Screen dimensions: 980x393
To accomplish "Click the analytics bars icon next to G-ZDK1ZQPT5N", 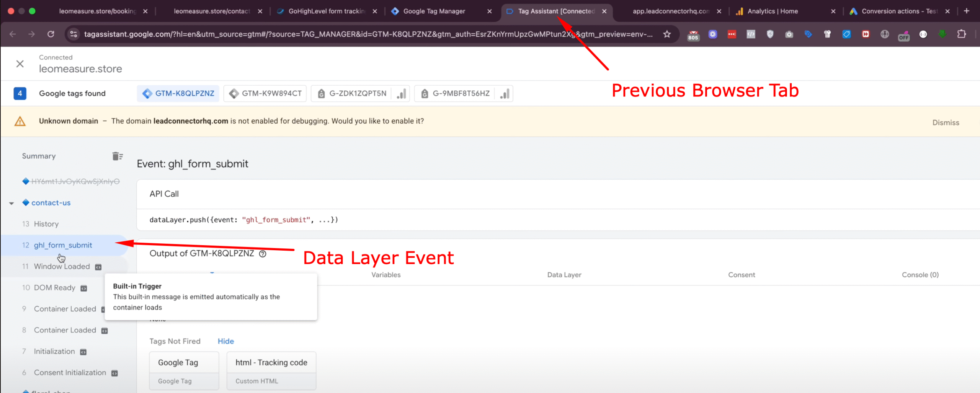I will click(x=401, y=94).
